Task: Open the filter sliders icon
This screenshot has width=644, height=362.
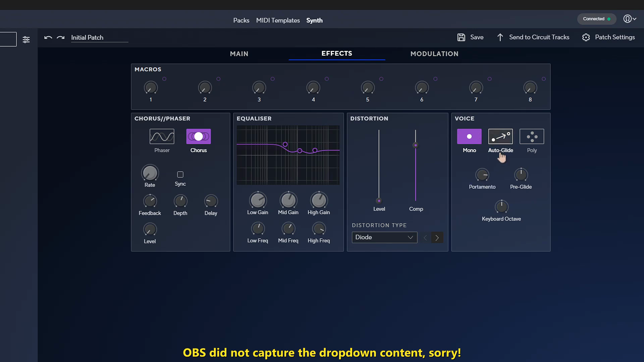Action: (26, 40)
